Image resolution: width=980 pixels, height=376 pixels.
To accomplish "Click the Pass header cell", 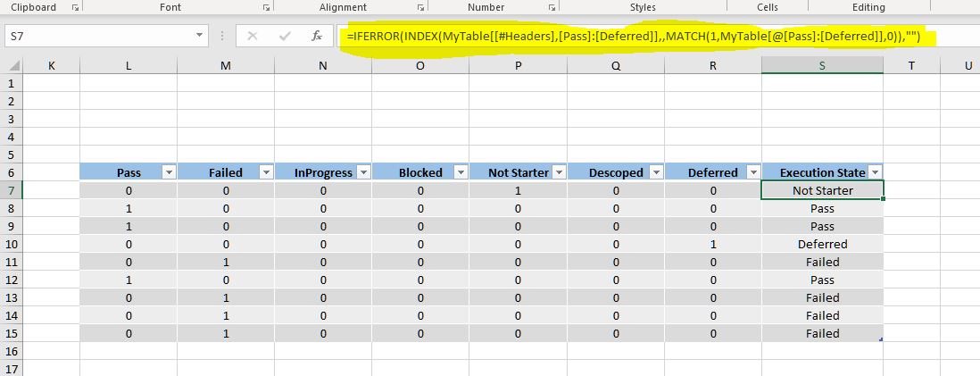I will [129, 172].
